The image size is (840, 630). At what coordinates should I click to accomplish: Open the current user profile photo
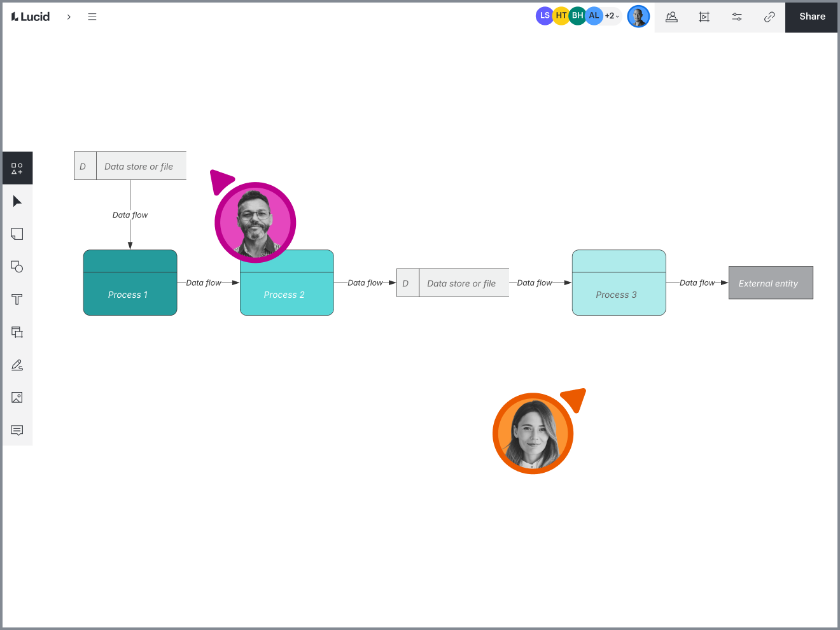(x=638, y=17)
